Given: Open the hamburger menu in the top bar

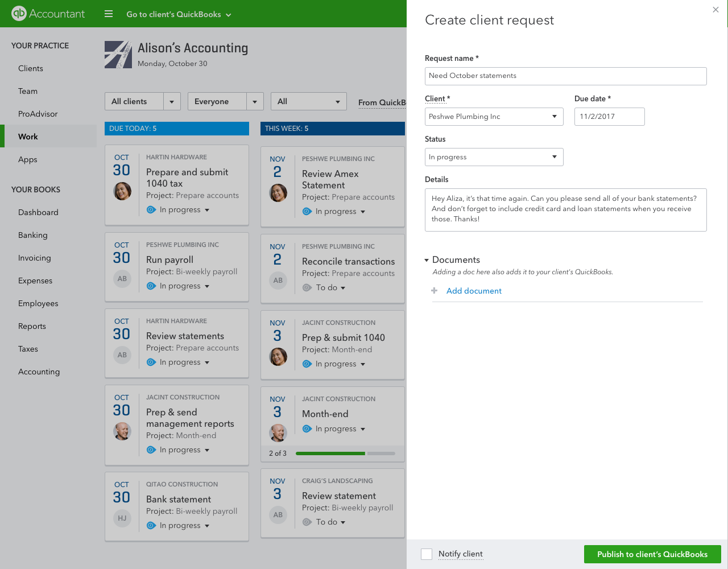Looking at the screenshot, I should [109, 14].
